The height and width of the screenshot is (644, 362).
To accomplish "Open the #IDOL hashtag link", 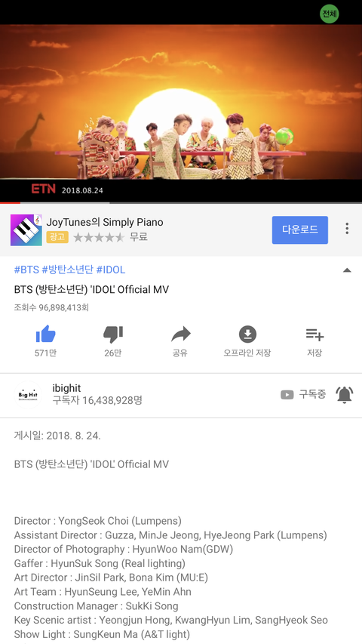I will [110, 270].
